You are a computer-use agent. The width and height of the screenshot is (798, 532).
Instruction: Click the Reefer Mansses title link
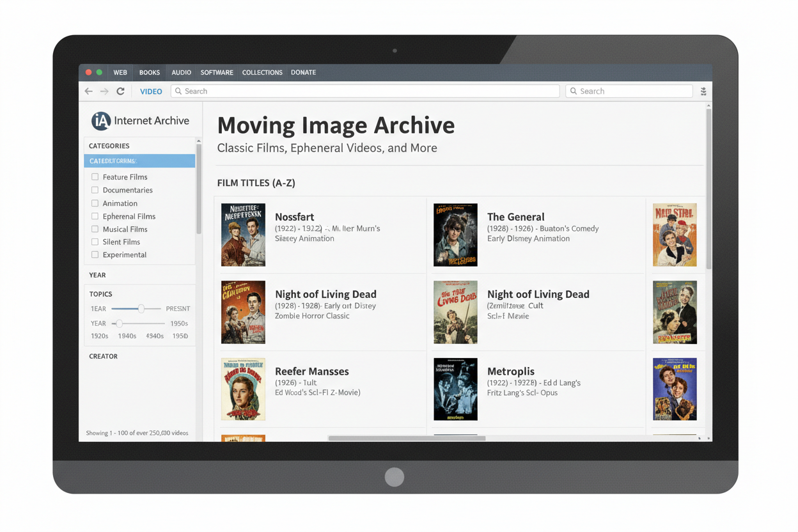click(x=311, y=372)
